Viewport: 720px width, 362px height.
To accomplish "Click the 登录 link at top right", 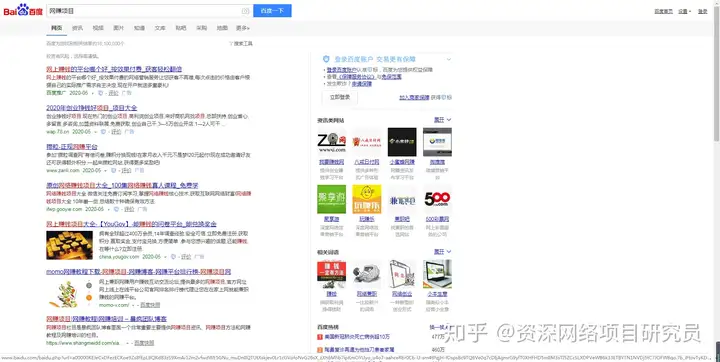I will pos(703,11).
